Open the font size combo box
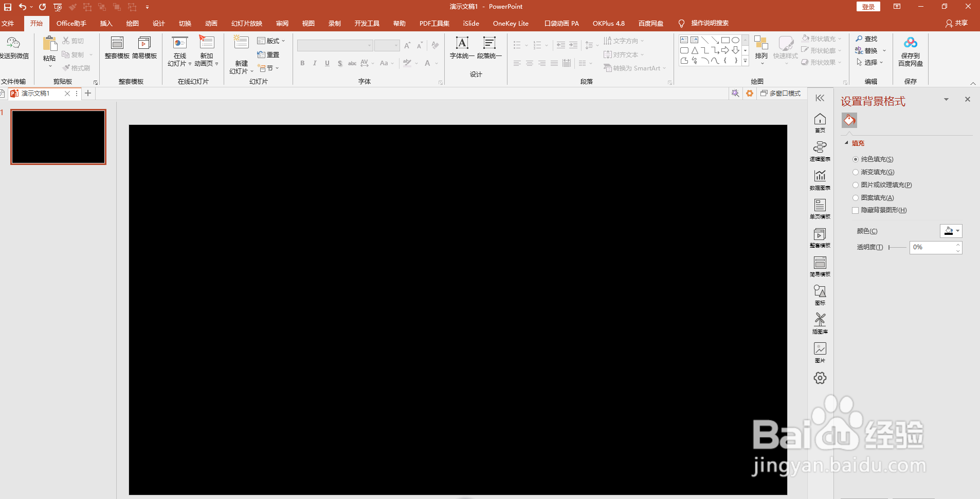The height and width of the screenshot is (499, 980). (387, 46)
